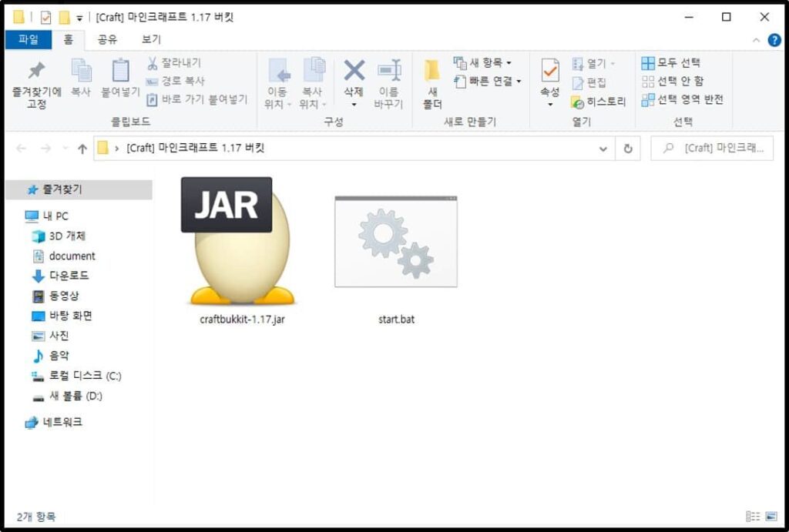Go back with the back arrow
789x532 pixels.
21,149
